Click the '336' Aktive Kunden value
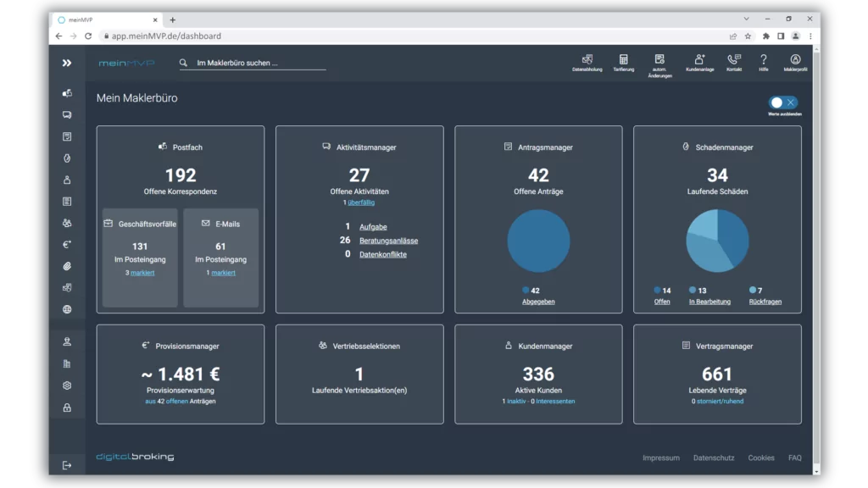 [538, 374]
